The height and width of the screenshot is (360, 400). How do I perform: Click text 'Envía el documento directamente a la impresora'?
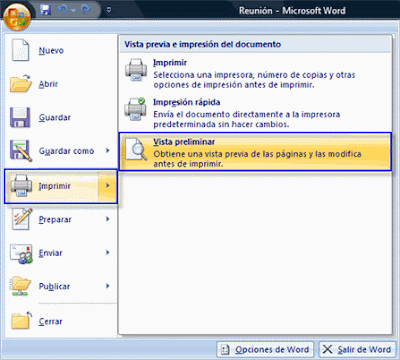coord(247,114)
